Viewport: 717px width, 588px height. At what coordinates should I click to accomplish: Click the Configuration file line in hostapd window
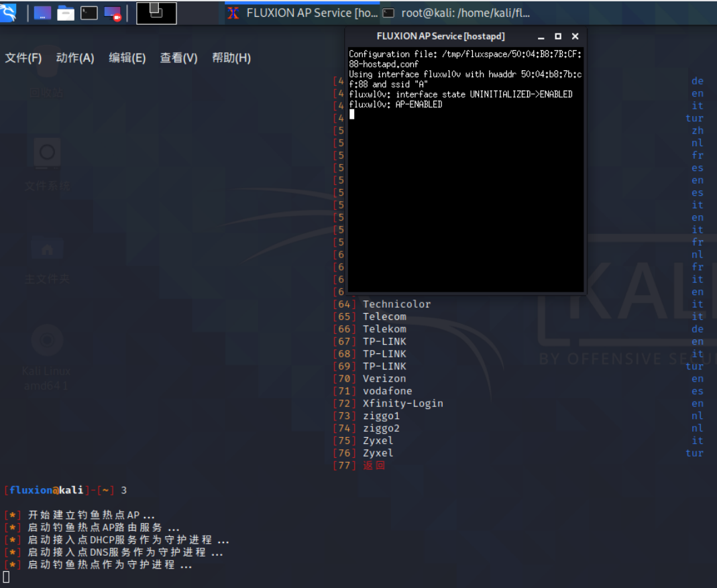pyautogui.click(x=465, y=59)
